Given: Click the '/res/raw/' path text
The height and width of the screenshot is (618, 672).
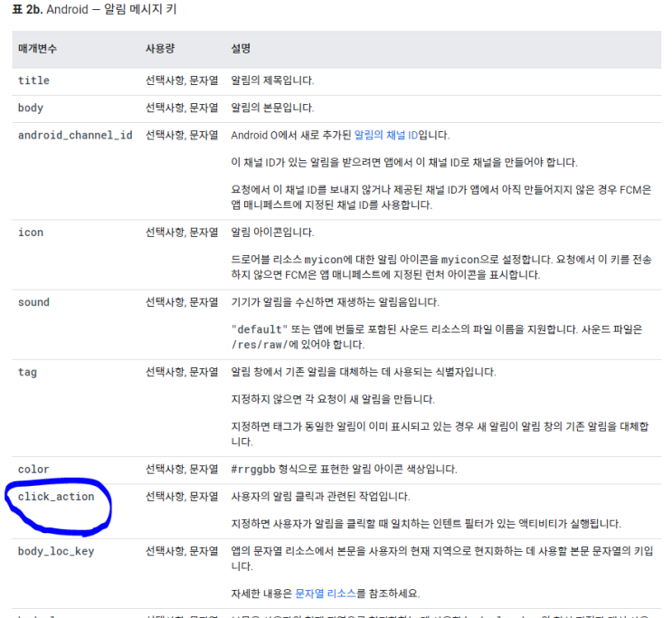Looking at the screenshot, I should (260, 345).
